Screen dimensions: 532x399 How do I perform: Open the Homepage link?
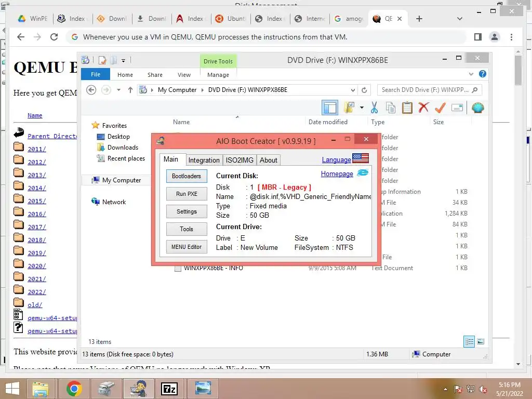pos(337,174)
